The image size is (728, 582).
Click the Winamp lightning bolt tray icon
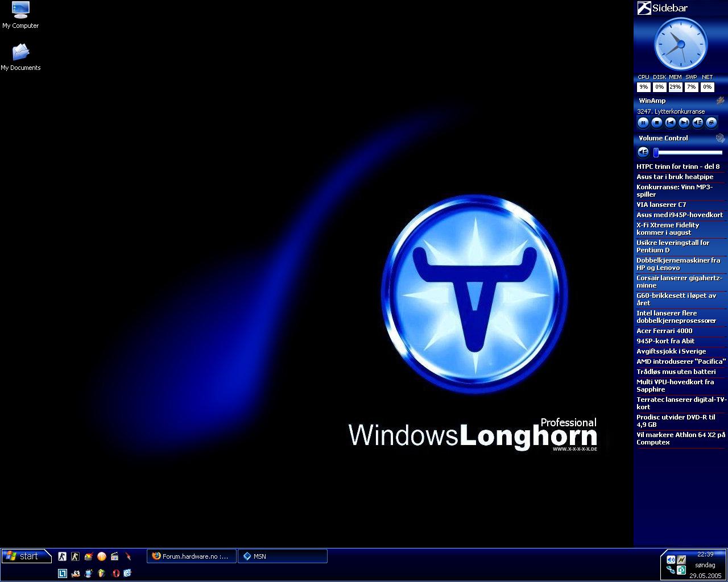click(x=681, y=560)
